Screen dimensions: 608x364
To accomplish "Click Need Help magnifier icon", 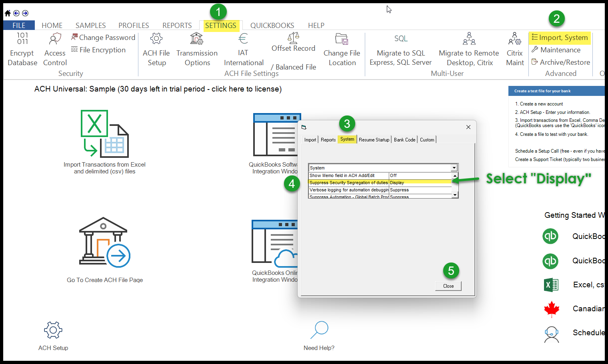I will tap(319, 330).
